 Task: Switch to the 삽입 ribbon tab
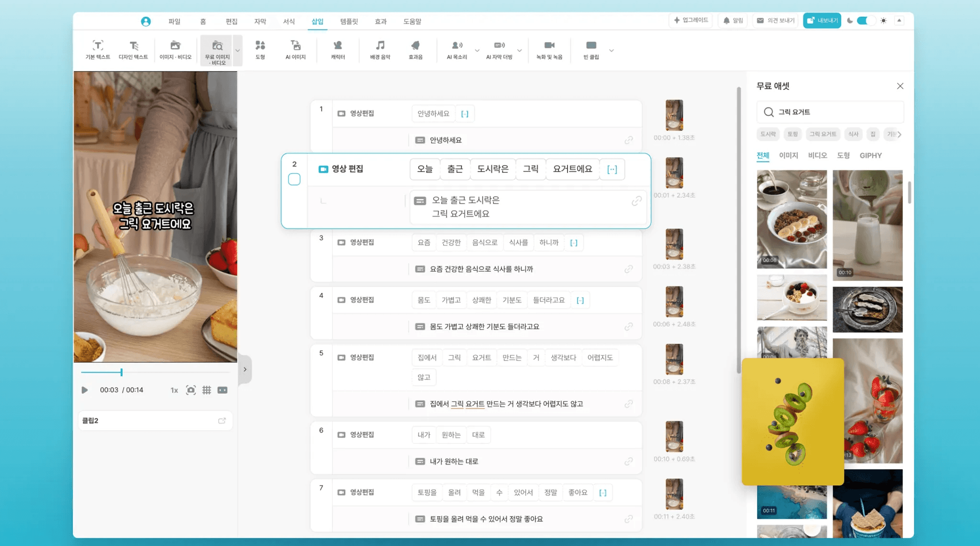point(317,21)
